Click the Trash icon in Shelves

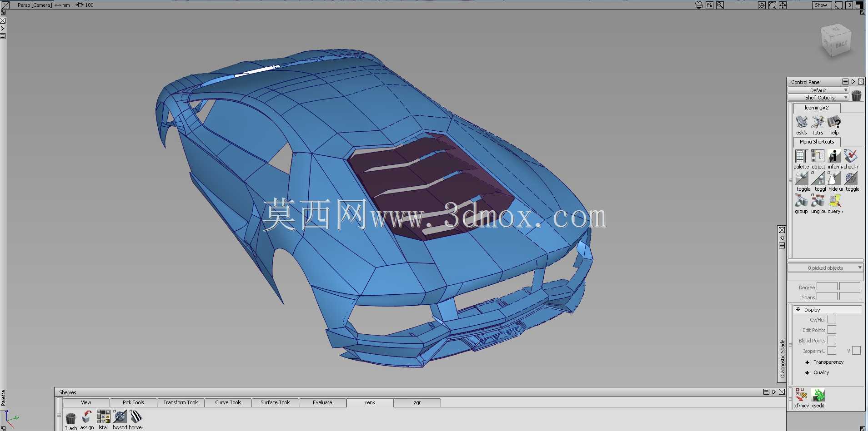(x=70, y=417)
